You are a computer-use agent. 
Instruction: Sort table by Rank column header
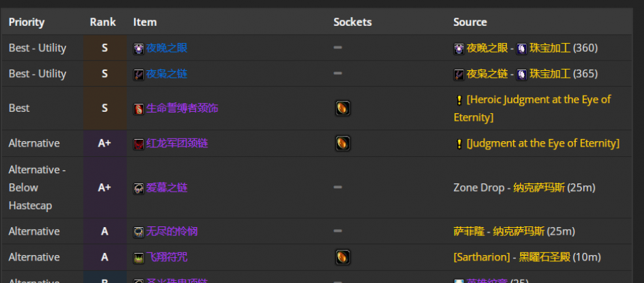point(103,22)
